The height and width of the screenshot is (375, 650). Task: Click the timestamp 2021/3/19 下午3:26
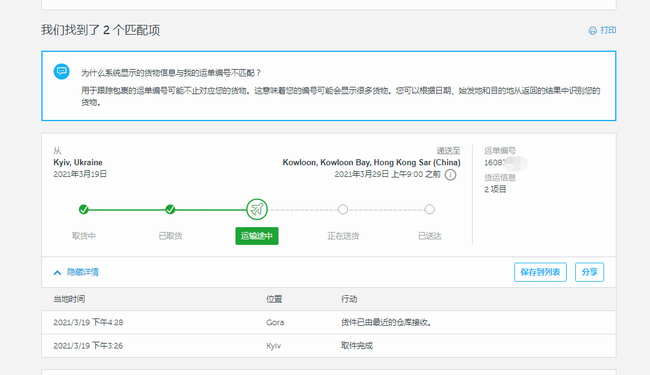tap(88, 346)
